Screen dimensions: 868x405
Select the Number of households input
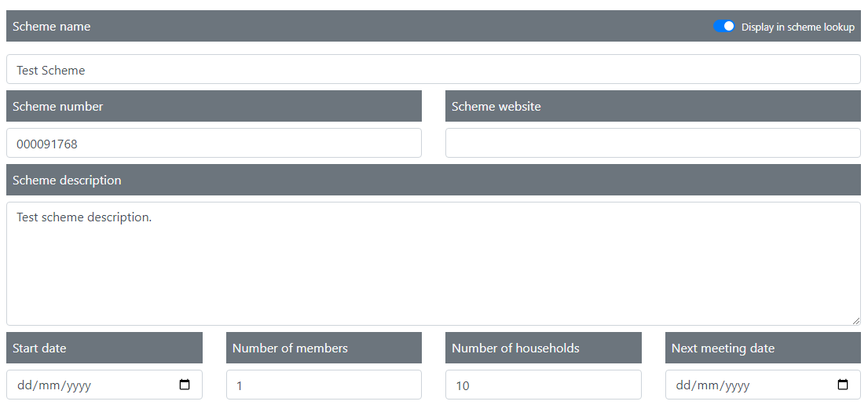[x=543, y=385]
